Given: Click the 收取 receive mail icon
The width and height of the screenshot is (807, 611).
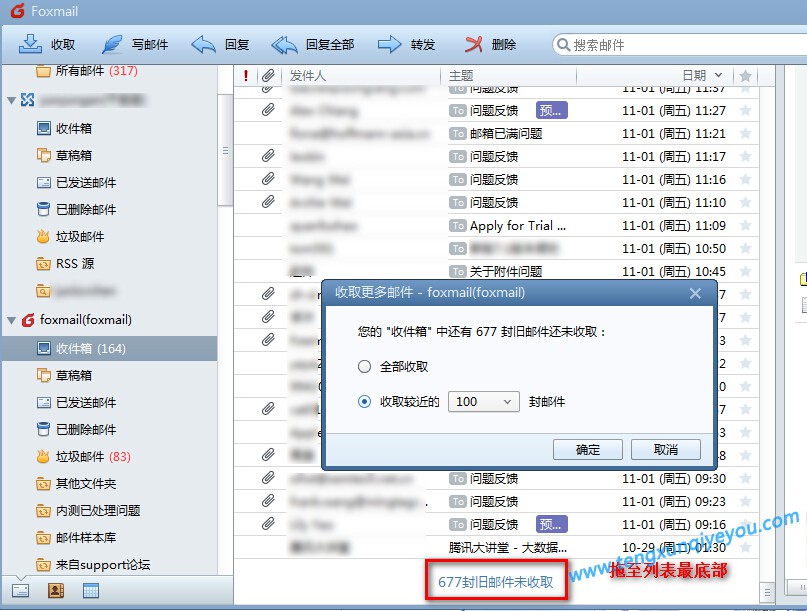Looking at the screenshot, I should tap(30, 45).
